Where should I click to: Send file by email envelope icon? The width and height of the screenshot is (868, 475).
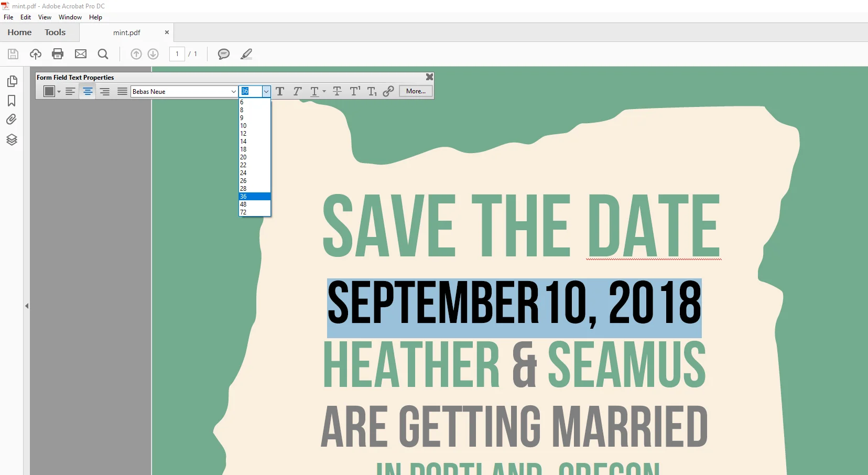point(81,54)
